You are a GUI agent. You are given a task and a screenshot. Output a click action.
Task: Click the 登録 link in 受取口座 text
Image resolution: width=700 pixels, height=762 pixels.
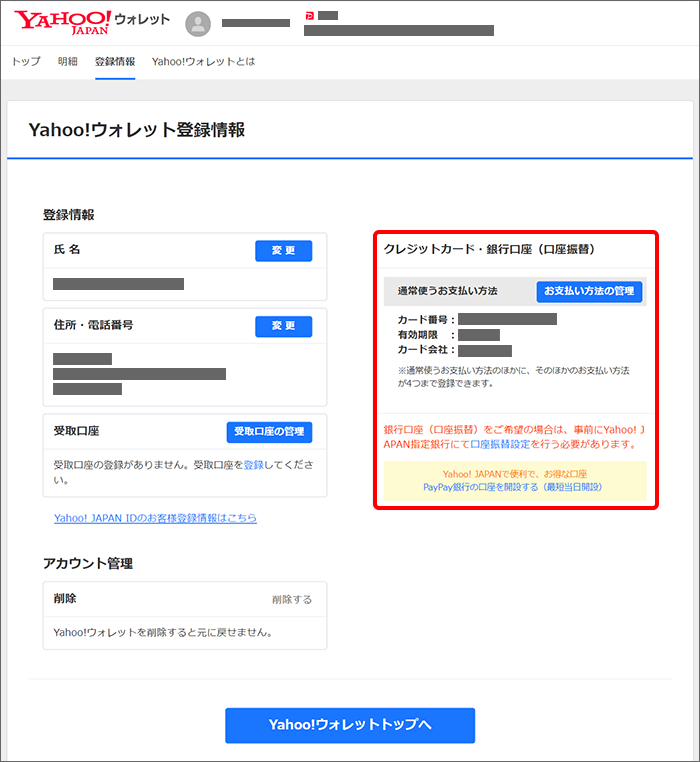coord(253,465)
